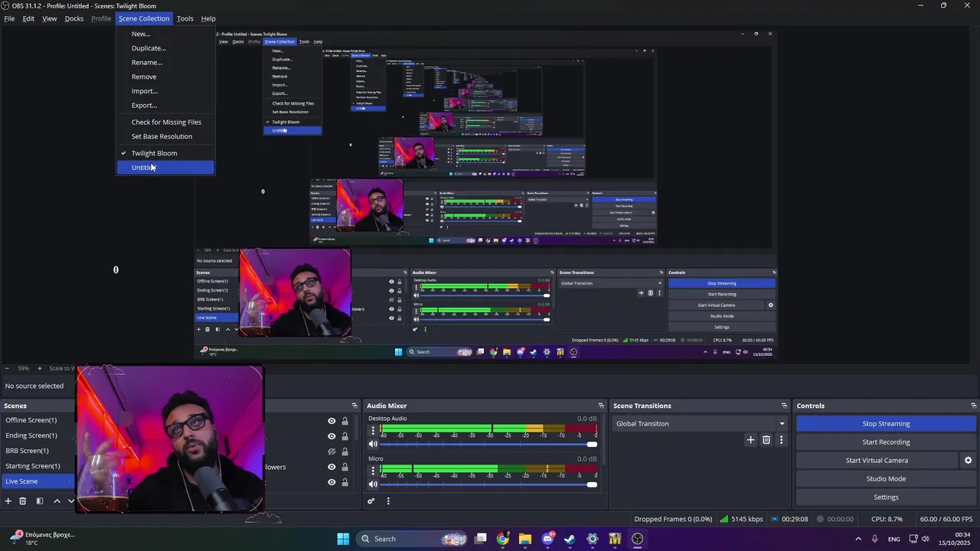Open the Docks menu
The image size is (980, 551).
tap(74, 18)
